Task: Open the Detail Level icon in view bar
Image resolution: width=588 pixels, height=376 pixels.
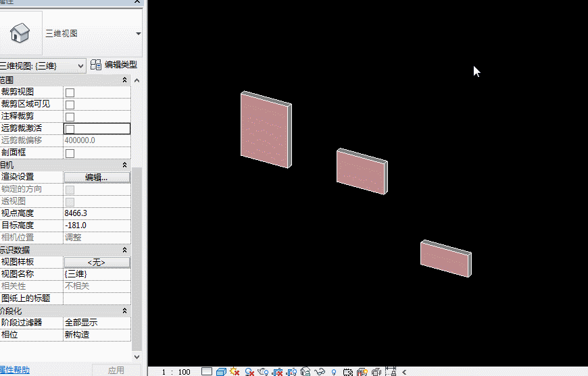Action: (207, 371)
